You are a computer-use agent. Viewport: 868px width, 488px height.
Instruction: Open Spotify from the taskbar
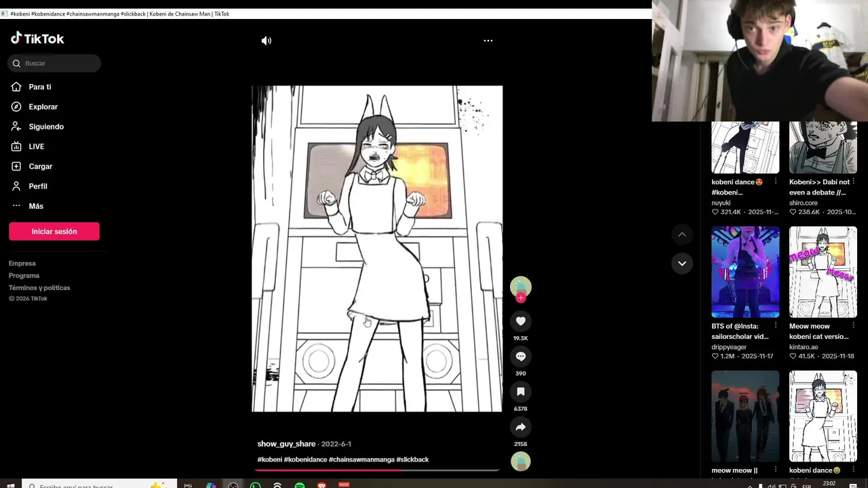pyautogui.click(x=300, y=485)
